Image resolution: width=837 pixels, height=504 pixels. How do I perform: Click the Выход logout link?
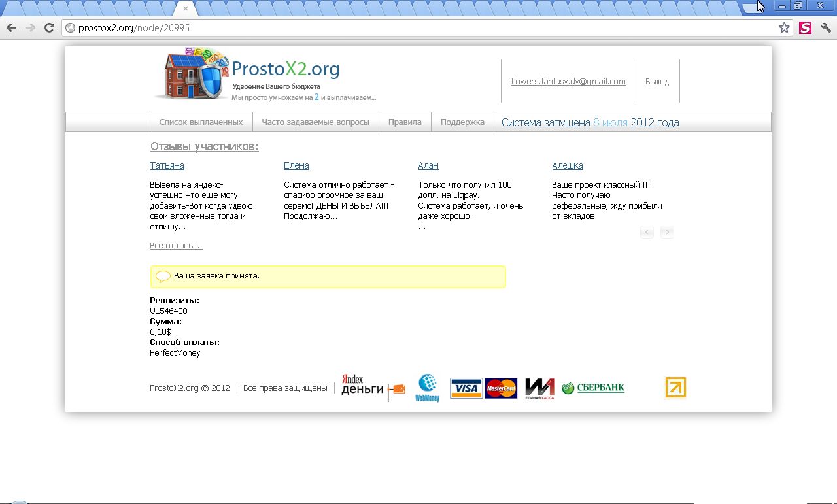point(657,82)
